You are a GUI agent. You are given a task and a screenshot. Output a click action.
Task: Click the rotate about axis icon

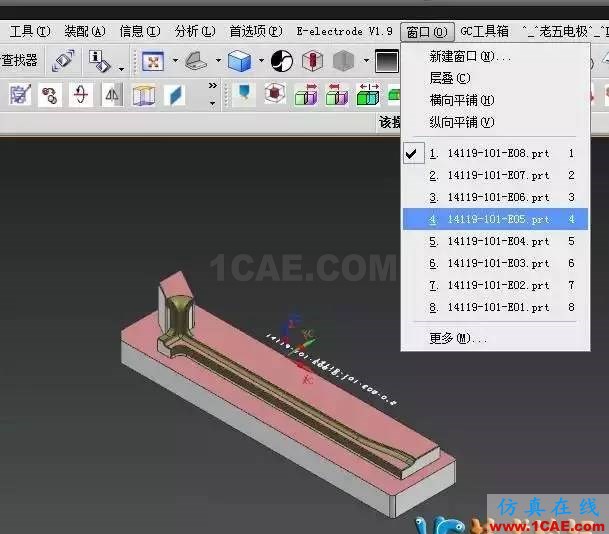coord(81,94)
